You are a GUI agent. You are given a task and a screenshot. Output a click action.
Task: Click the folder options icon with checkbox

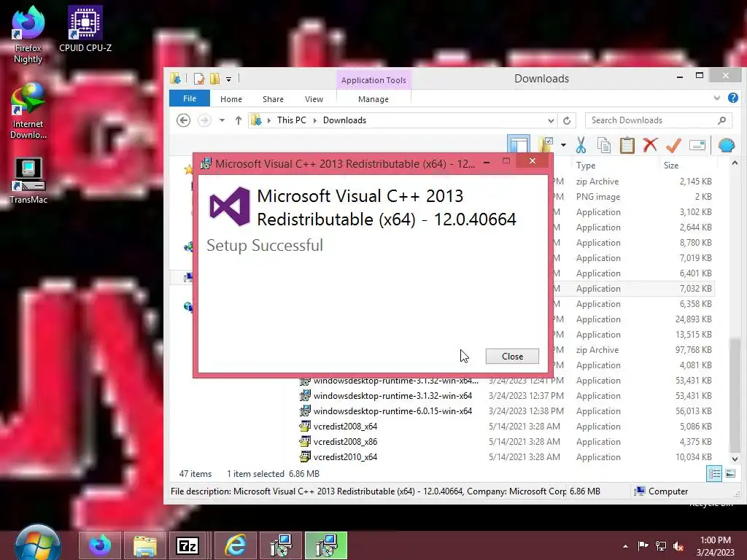point(546,145)
